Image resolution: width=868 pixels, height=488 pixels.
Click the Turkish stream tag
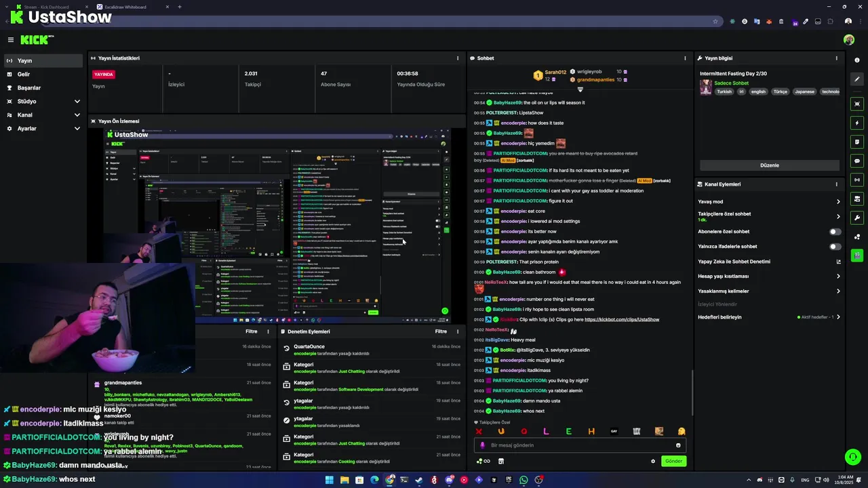pyautogui.click(x=724, y=91)
